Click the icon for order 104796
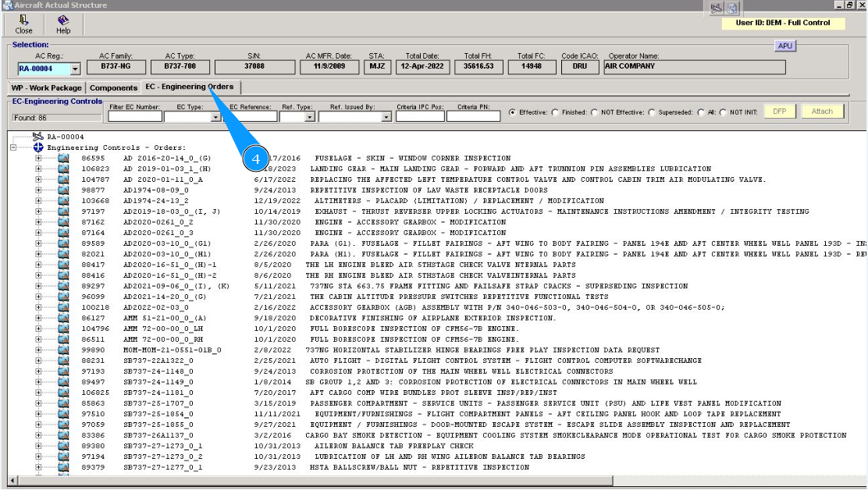Screen dimensions: 868x494 [x=63, y=329]
